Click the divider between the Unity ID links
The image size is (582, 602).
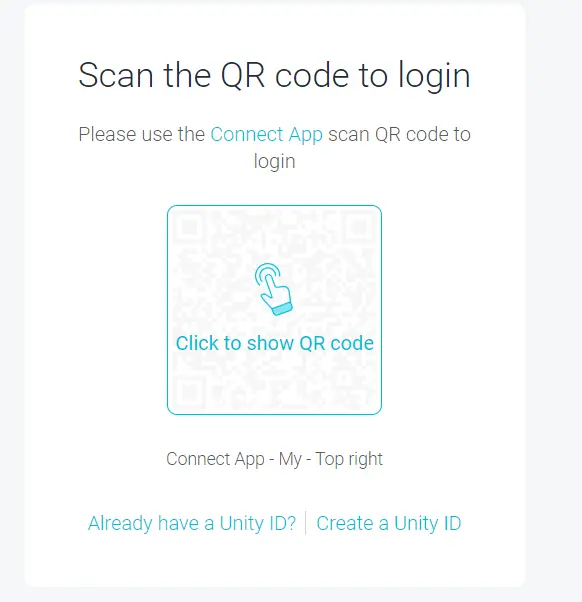click(306, 523)
